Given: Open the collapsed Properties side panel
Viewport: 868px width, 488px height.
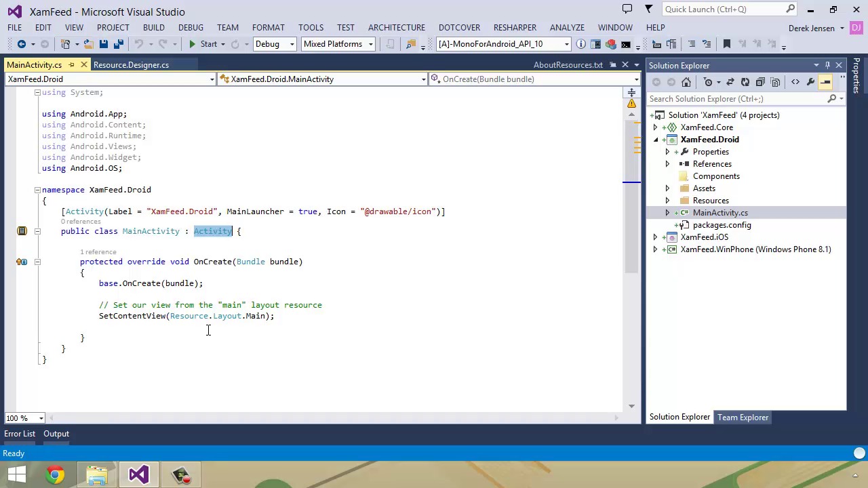Looking at the screenshot, I should pos(857,76).
